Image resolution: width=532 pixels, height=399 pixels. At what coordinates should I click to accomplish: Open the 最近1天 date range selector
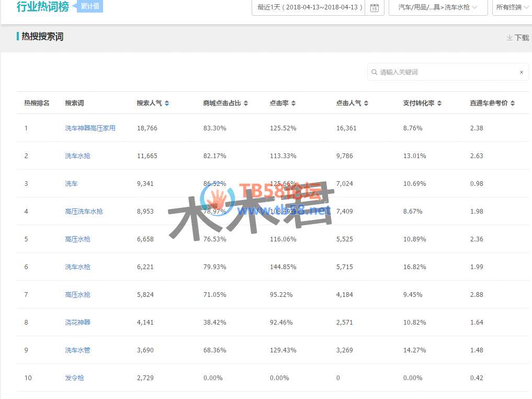tap(311, 7)
